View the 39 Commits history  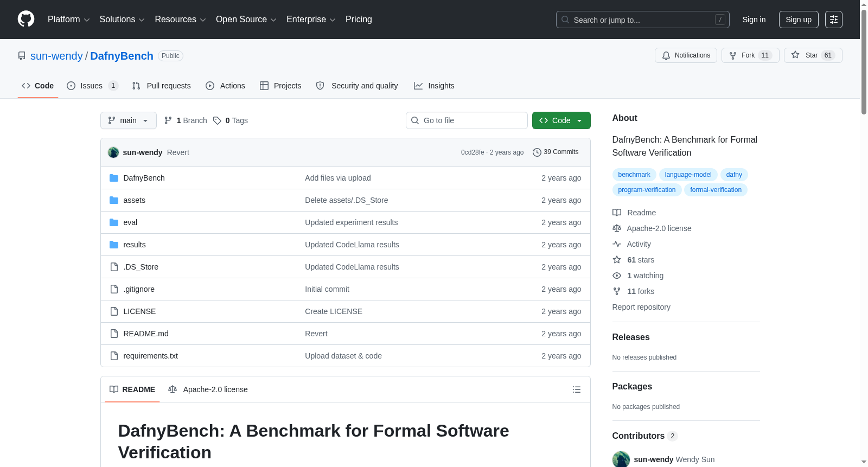pyautogui.click(x=556, y=152)
